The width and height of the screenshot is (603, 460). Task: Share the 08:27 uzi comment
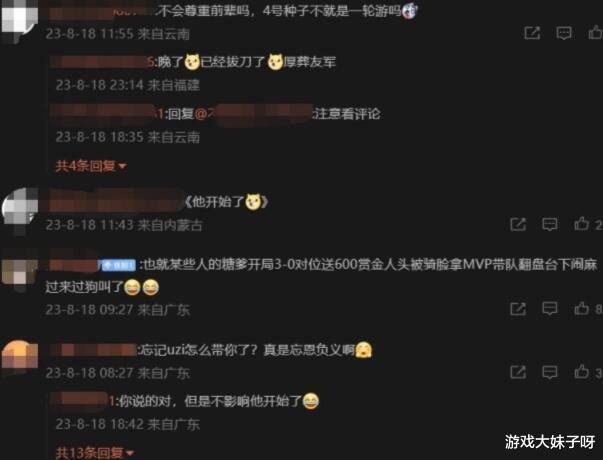pyautogui.click(x=518, y=372)
